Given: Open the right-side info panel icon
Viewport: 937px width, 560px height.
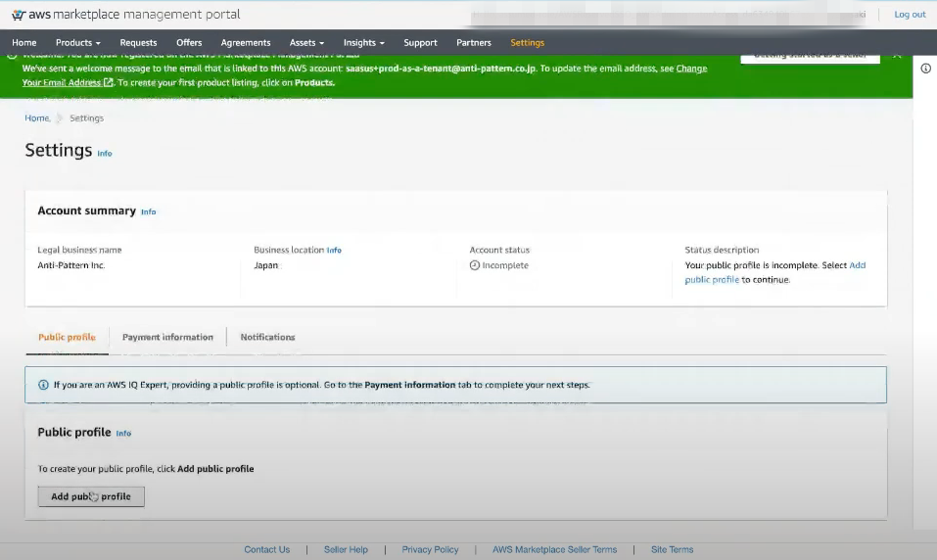Looking at the screenshot, I should point(925,69).
